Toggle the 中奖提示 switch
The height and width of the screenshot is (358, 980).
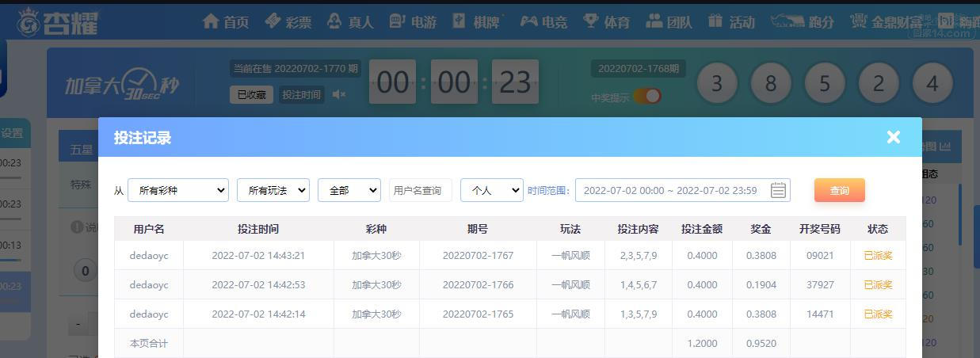point(647,97)
